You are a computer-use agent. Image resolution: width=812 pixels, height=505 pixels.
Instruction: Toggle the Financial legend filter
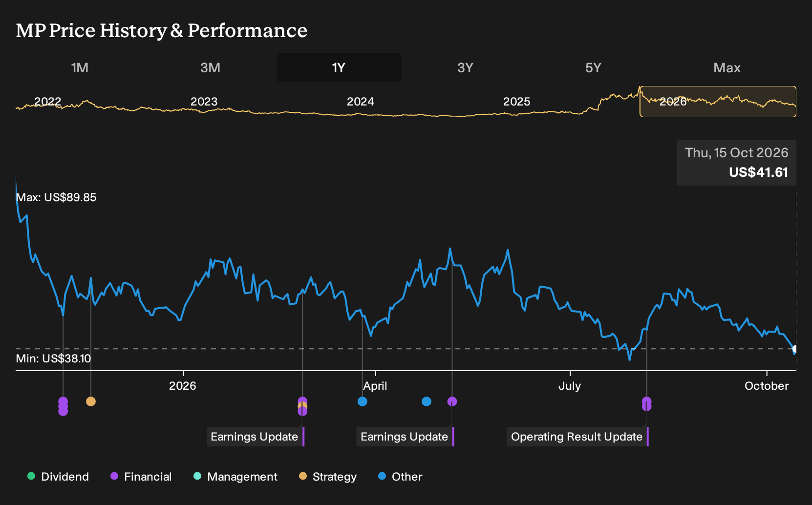141,477
